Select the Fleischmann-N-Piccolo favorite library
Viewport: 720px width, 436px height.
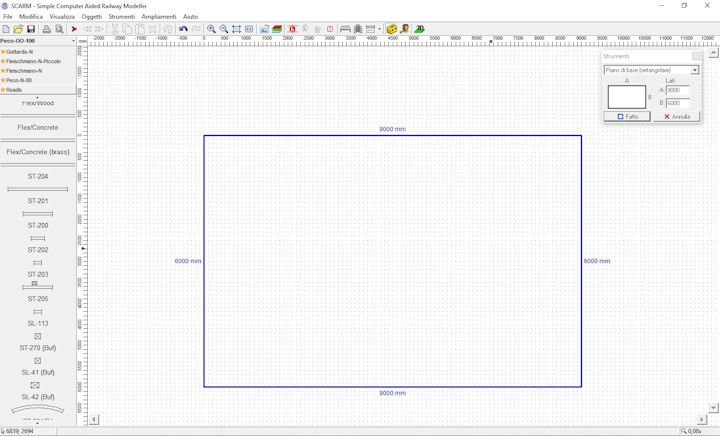pyautogui.click(x=33, y=61)
